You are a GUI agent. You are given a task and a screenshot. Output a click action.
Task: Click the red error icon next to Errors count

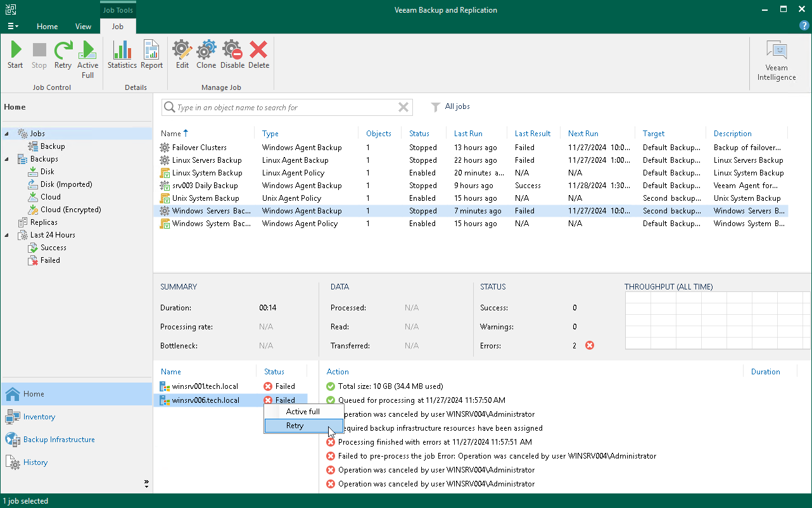tap(590, 345)
